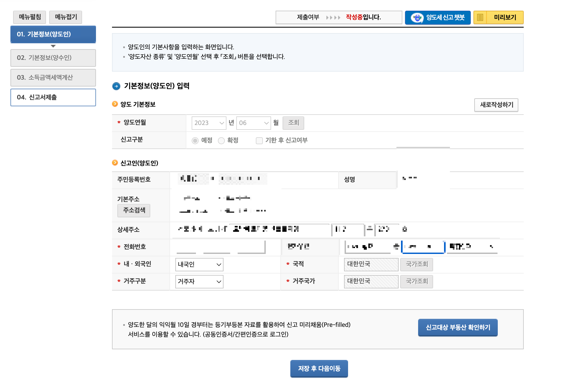Click the first 전화번호 input field

(x=186, y=247)
